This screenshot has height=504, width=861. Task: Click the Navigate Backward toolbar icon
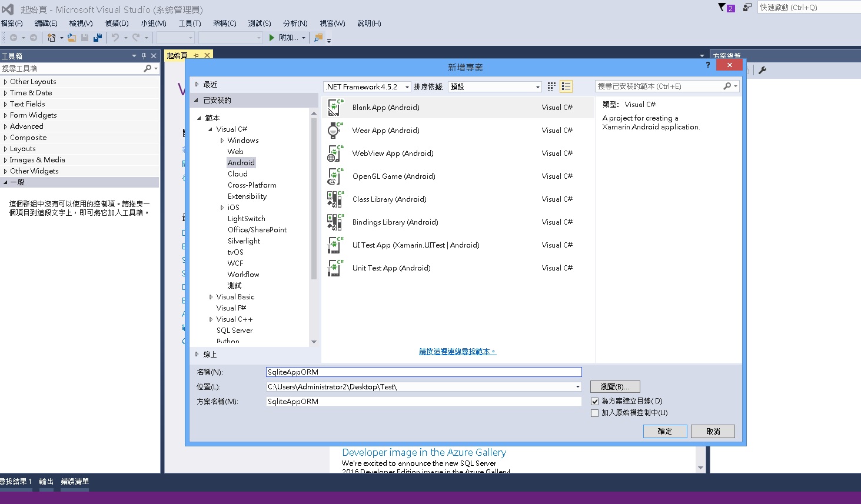(x=13, y=38)
